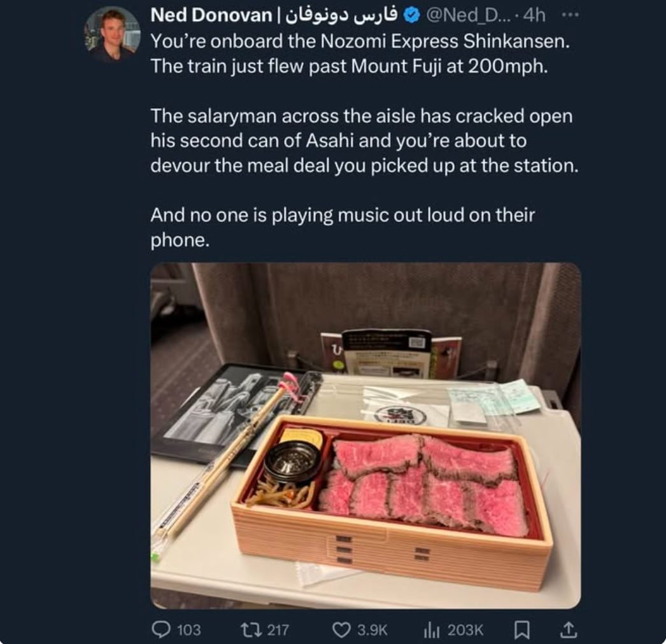Click the 3.9K likes count
The image size is (666, 644).
tap(372, 630)
